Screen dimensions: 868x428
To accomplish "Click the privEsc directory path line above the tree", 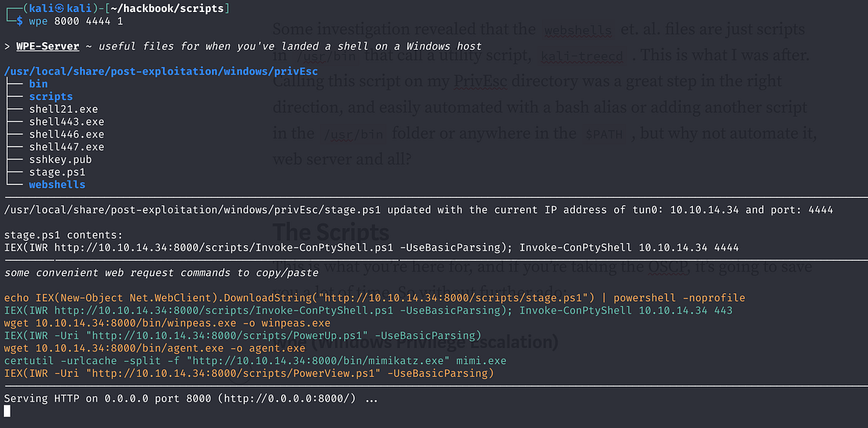I will pyautogui.click(x=161, y=71).
